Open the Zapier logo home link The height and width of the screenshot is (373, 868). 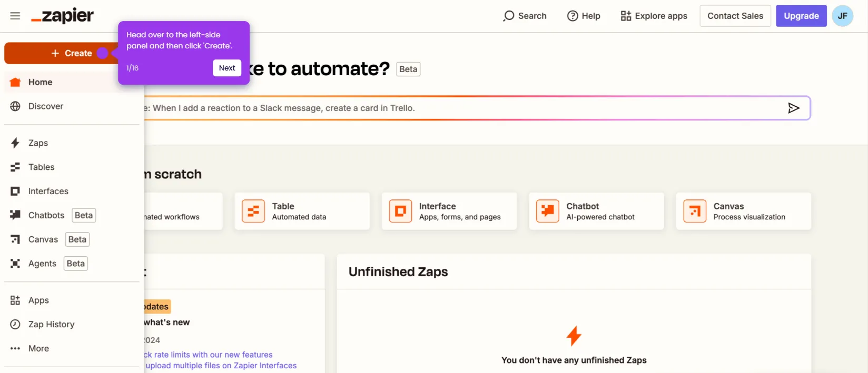click(62, 16)
